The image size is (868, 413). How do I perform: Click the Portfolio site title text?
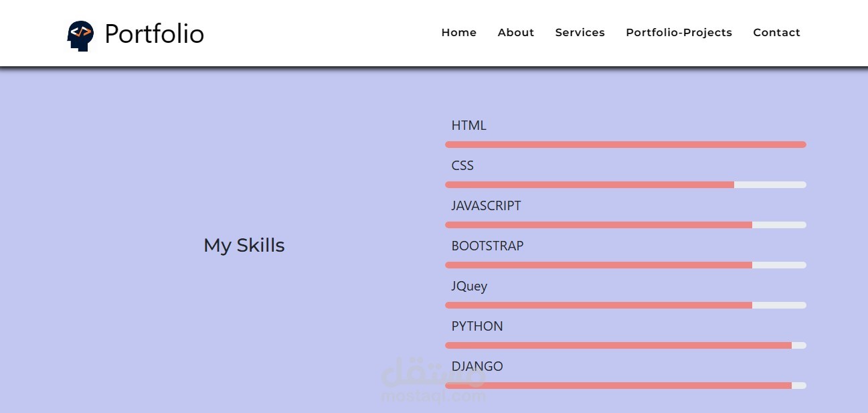click(x=154, y=33)
